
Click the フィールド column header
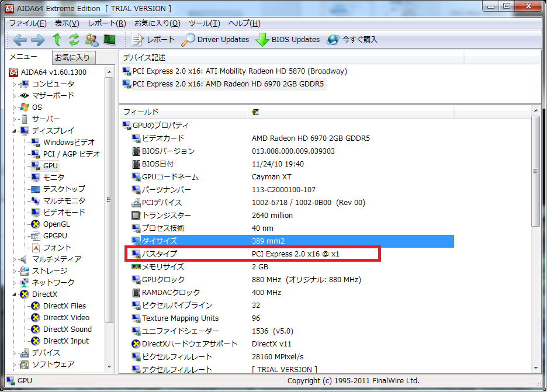185,112
